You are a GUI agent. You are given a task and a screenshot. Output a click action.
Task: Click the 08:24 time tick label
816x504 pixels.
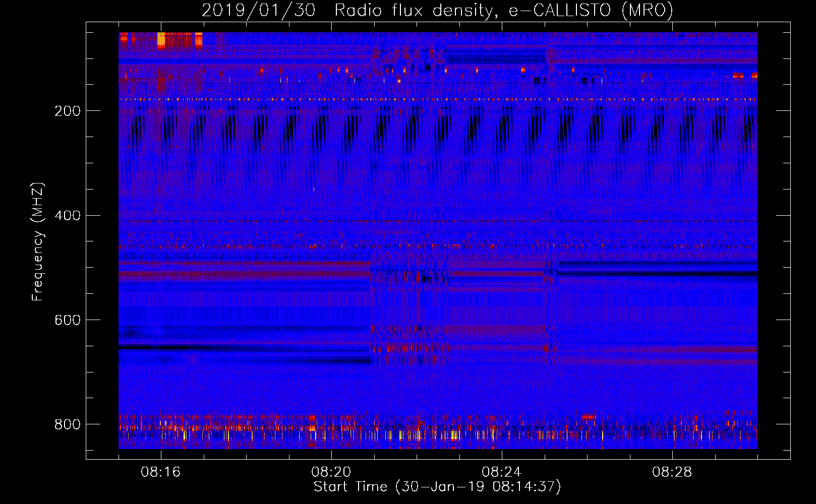click(502, 472)
